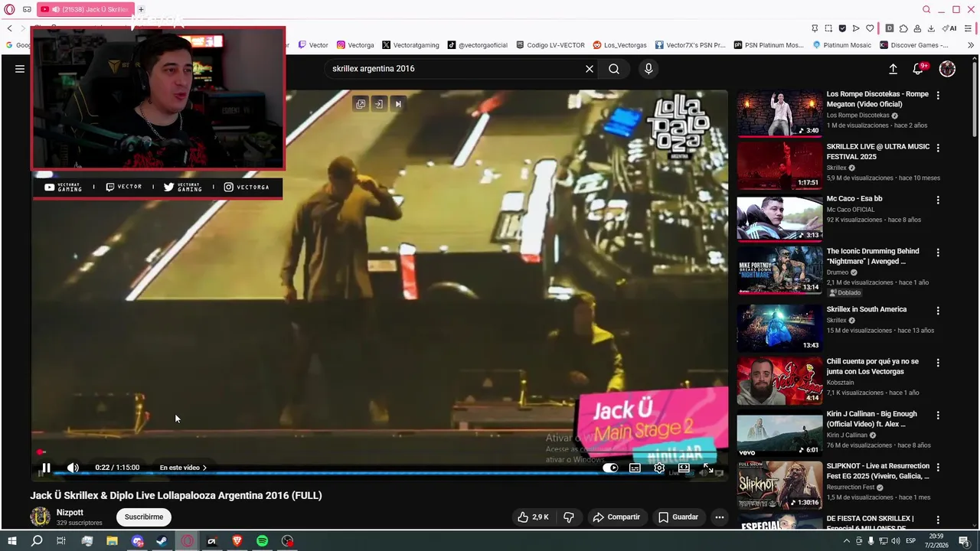Open Windows notification center
The image size is (980, 551).
[964, 541]
